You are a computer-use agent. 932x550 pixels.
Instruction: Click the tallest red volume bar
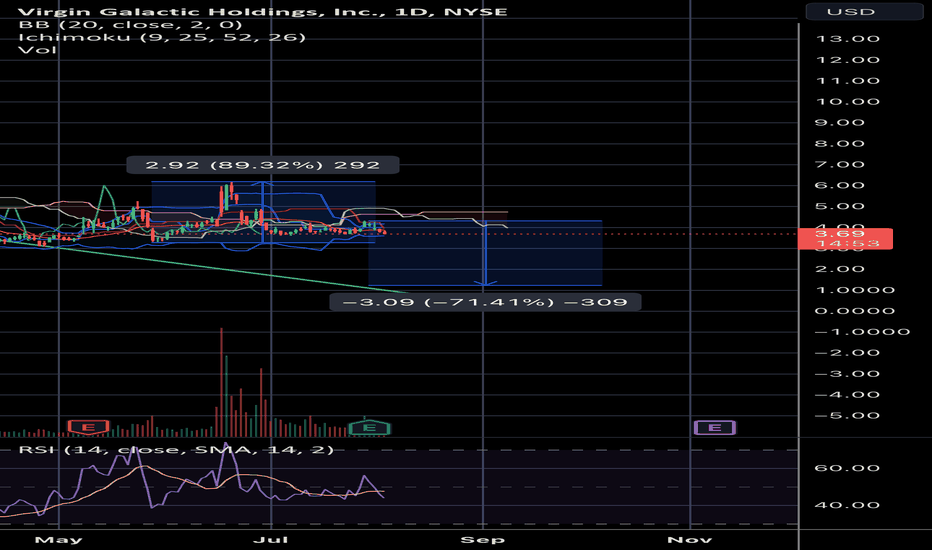[221, 382]
